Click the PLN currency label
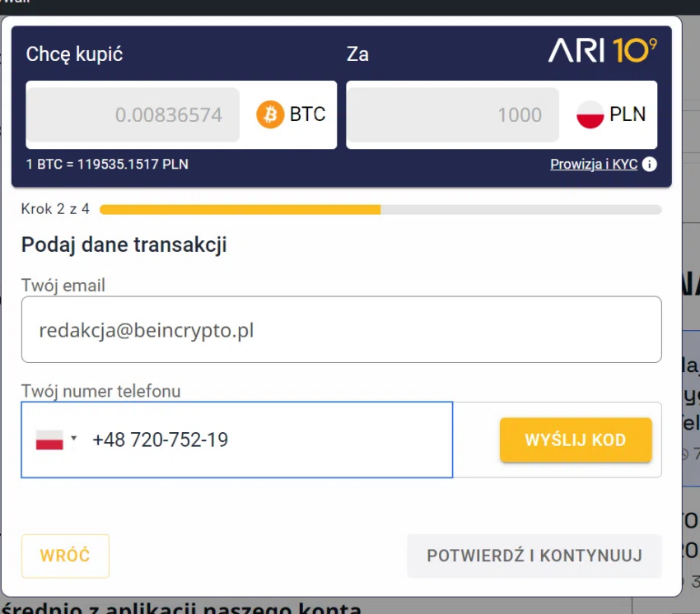Screen dimensions: 700x614 [x=628, y=114]
